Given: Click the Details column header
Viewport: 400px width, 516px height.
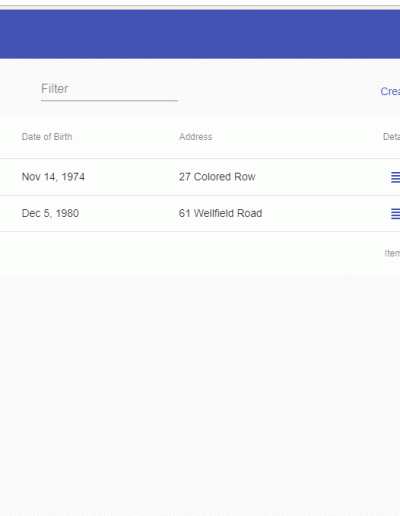Looking at the screenshot, I should pyautogui.click(x=391, y=137).
